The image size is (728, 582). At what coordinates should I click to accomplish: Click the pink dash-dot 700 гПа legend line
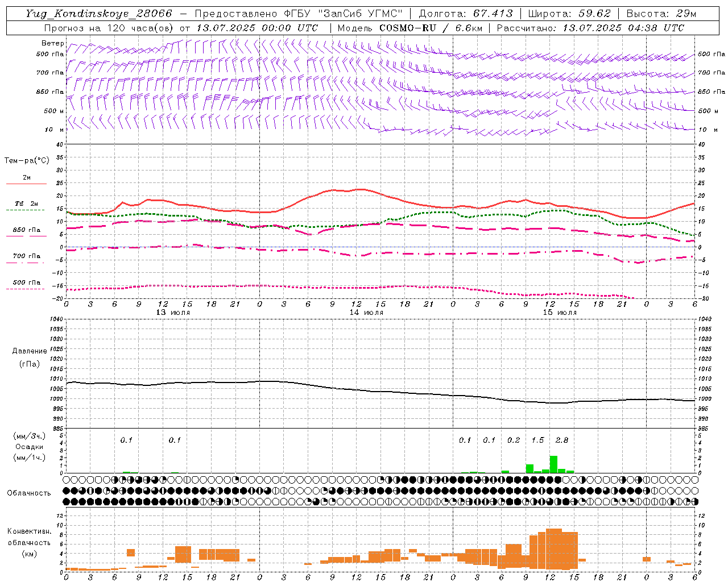[x=26, y=263]
